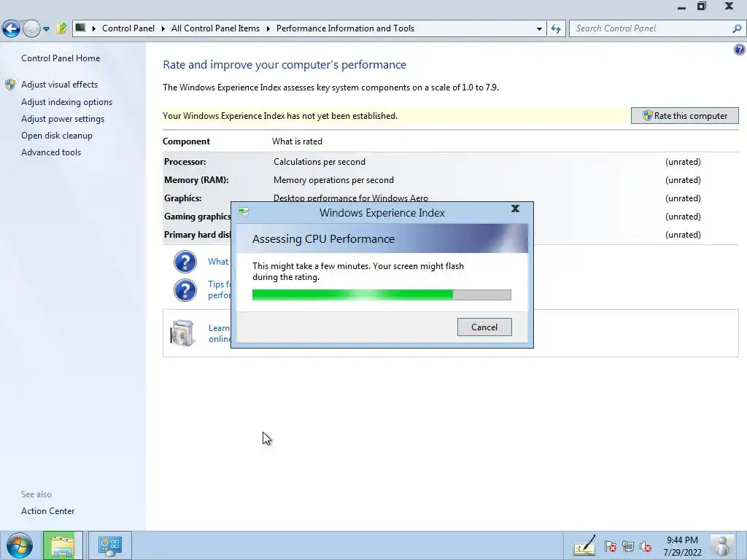Image resolution: width=747 pixels, height=560 pixels.
Task: Go back with the blue Back arrow
Action: (11, 28)
